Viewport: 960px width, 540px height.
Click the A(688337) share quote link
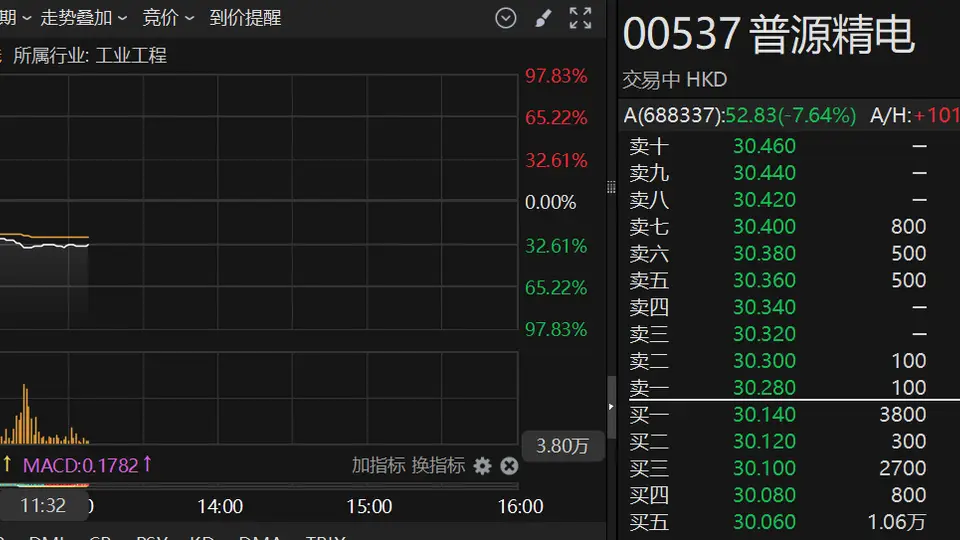coord(740,115)
